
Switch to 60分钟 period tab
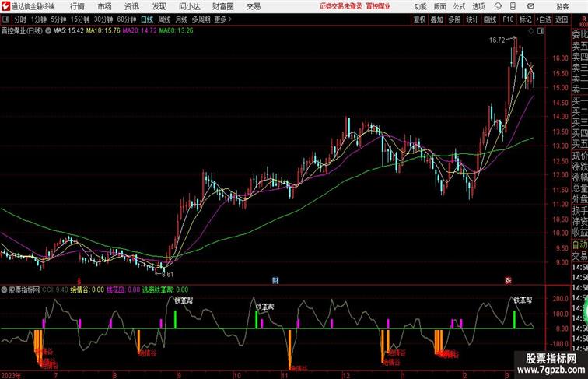point(127,19)
